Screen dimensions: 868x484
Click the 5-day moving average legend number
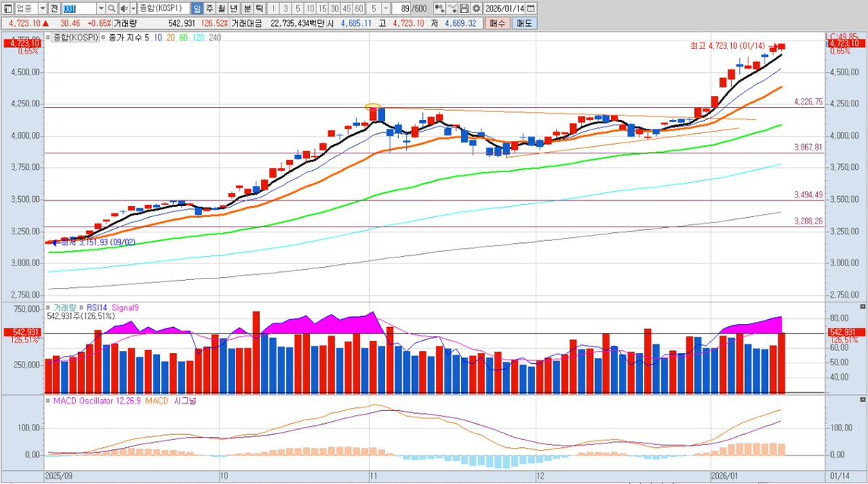[x=147, y=38]
